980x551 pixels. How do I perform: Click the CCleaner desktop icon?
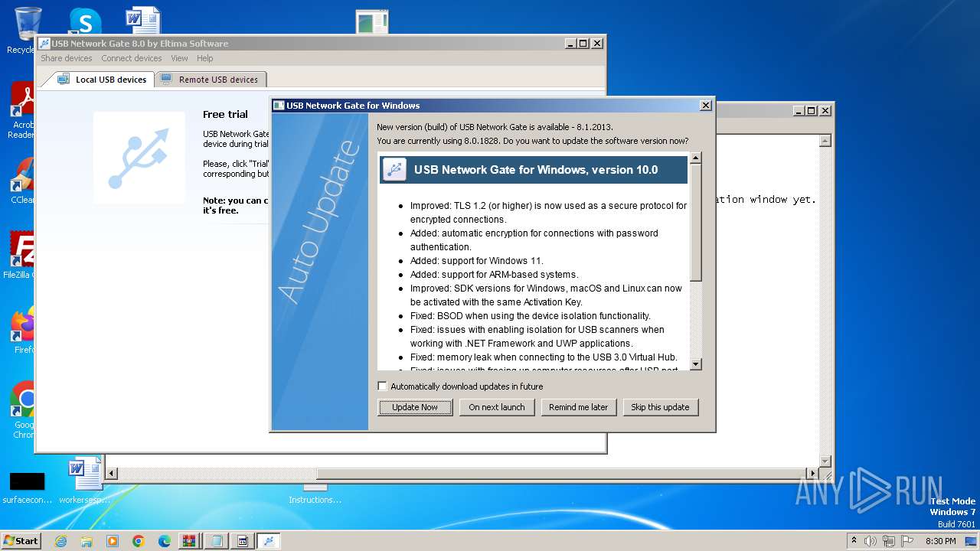[x=23, y=181]
